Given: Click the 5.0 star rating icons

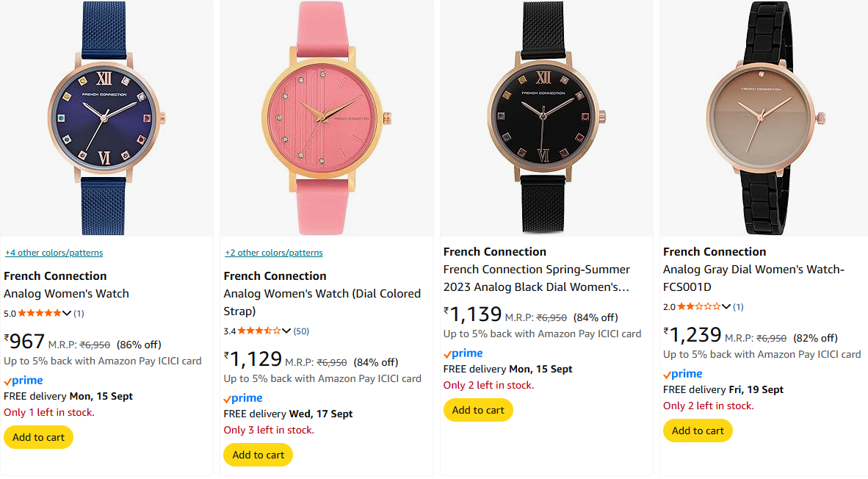Looking at the screenshot, I should [x=40, y=313].
